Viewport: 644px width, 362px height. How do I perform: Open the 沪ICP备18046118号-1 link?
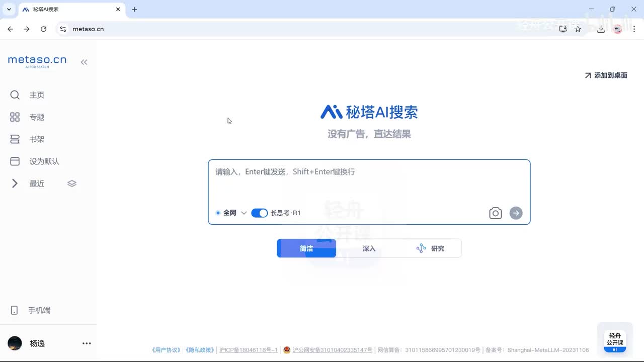coord(249,350)
